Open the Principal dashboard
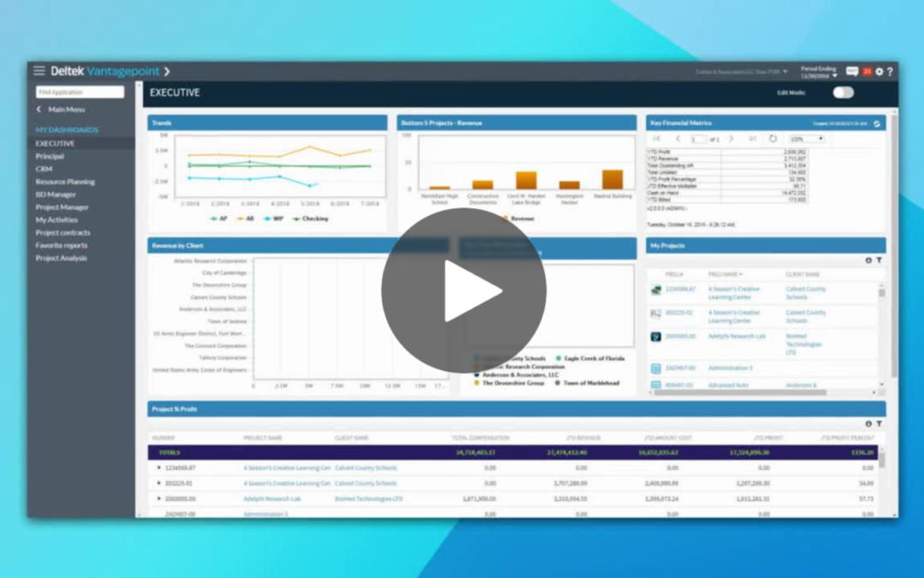This screenshot has width=924, height=578. coord(50,157)
